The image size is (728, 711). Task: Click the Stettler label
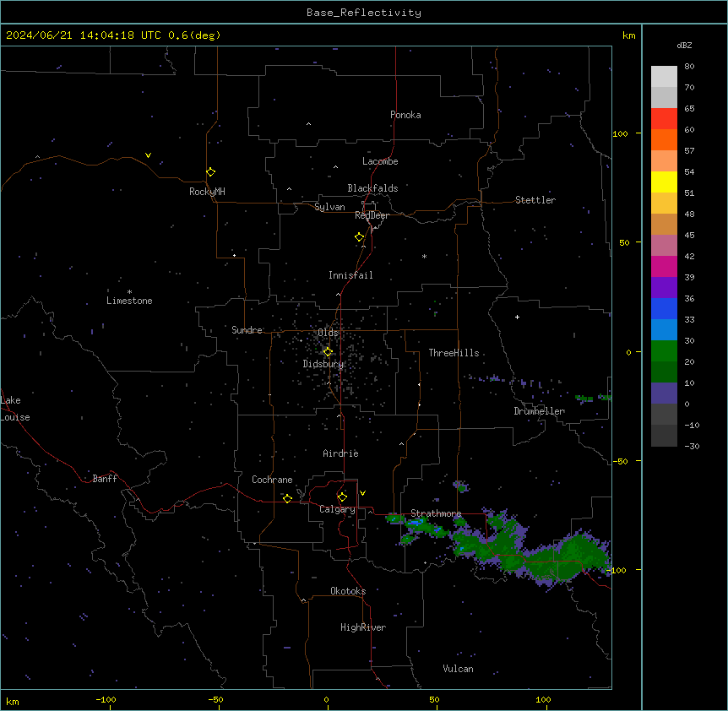click(x=535, y=200)
